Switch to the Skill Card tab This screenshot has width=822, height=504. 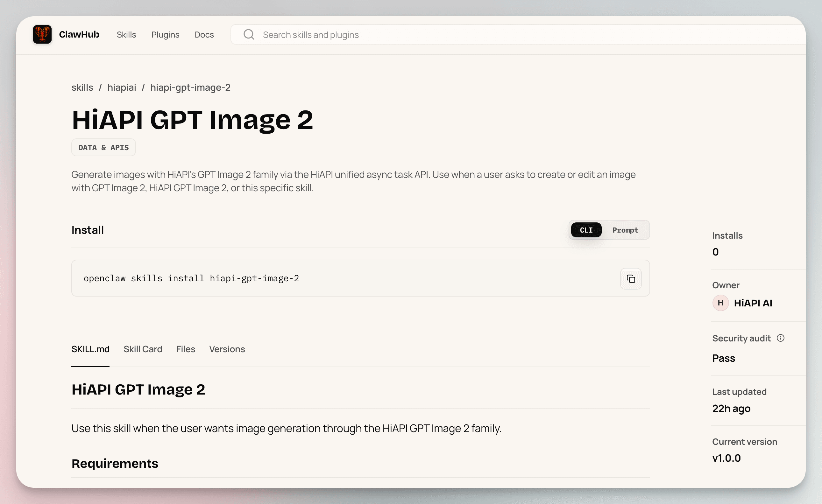pyautogui.click(x=143, y=349)
